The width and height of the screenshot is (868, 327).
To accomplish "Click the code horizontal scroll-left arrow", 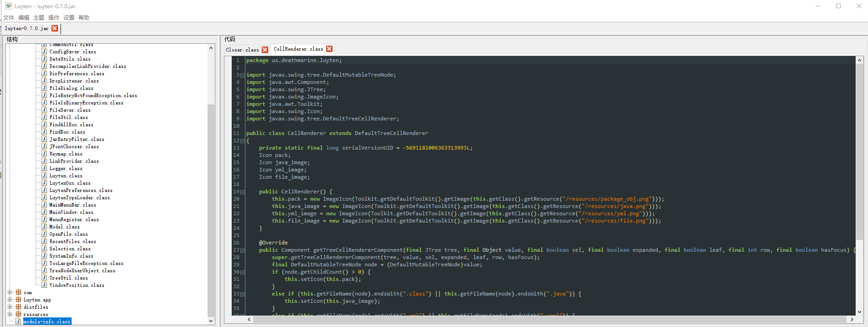I will 249,320.
